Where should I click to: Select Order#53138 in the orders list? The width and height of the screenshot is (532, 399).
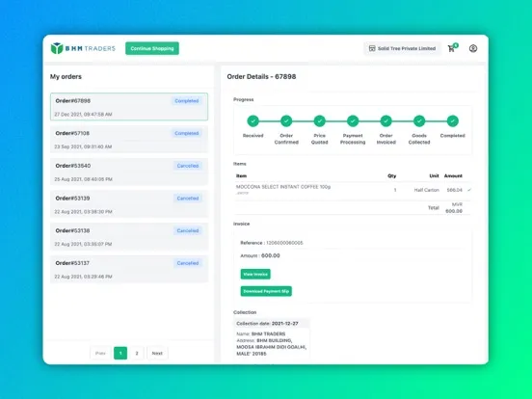(129, 236)
